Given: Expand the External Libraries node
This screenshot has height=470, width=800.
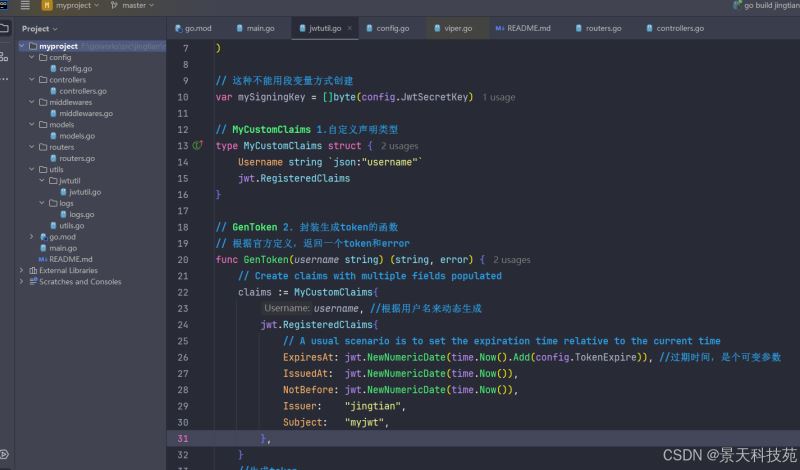Looking at the screenshot, I should (x=22, y=270).
